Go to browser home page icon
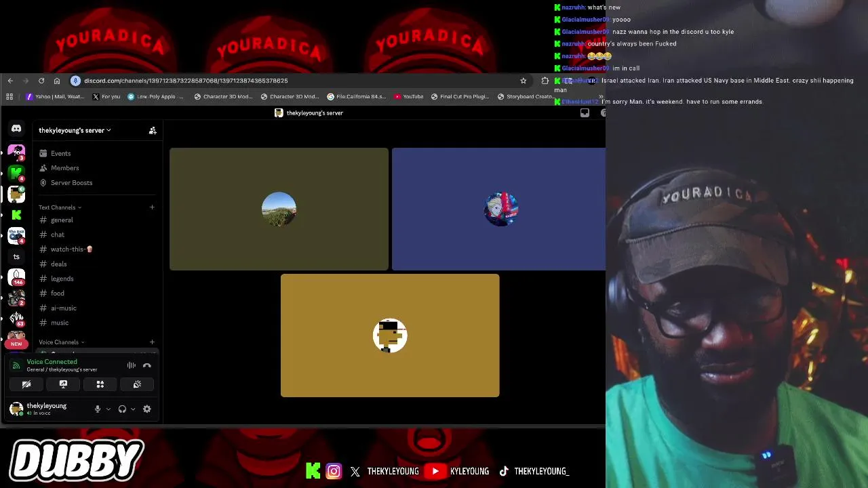Image resolution: width=868 pixels, height=488 pixels. (x=57, y=81)
